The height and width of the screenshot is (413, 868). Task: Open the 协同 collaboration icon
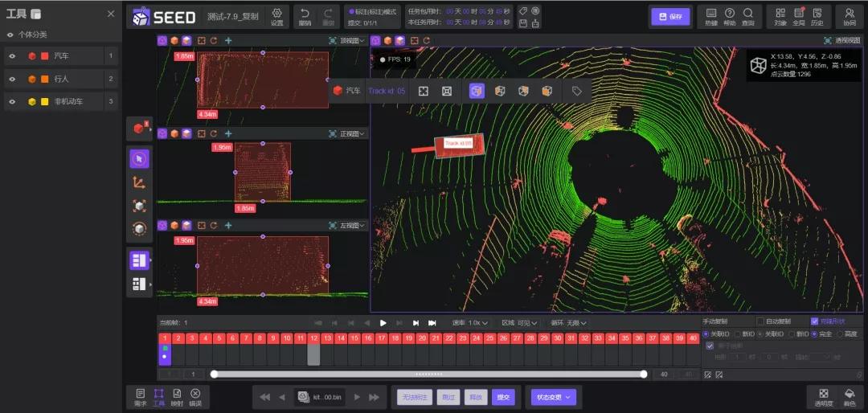(x=850, y=17)
